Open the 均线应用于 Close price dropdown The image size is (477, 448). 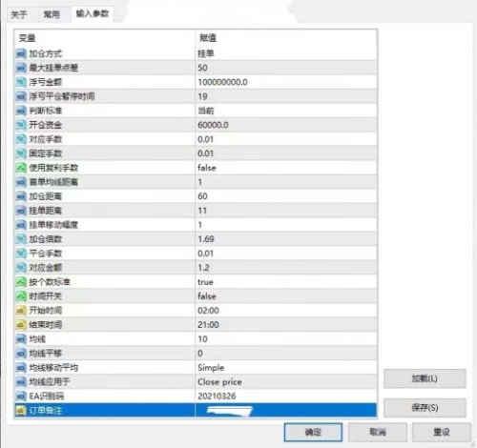286,381
